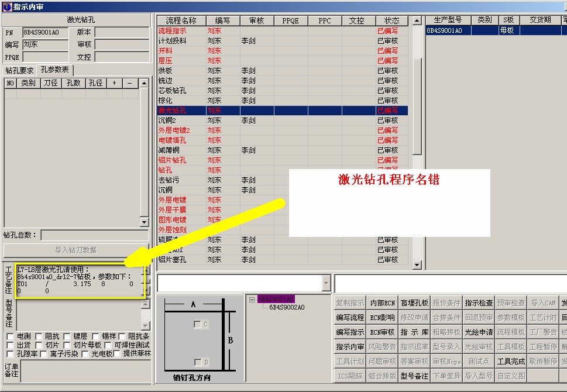The image size is (567, 392).
Task: Click the 交货期 column header
Action: (540, 20)
